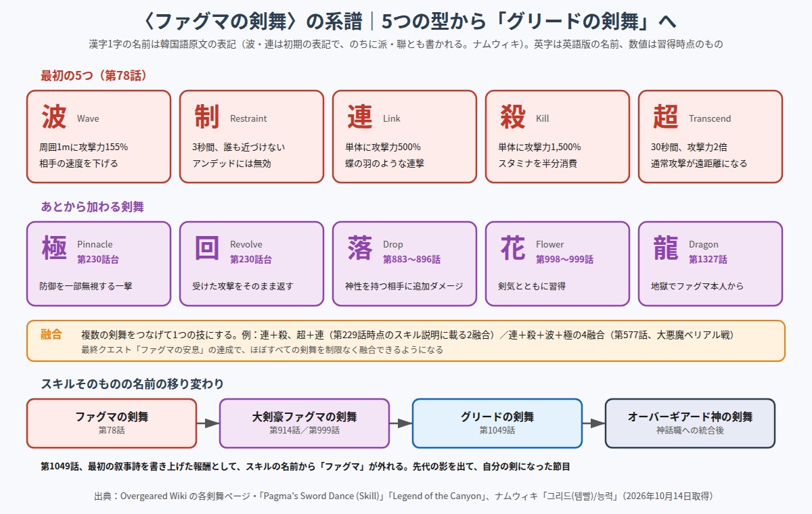
Task: Click the fusion line starting 複数の剣舞をつなげて
Action: pos(407,335)
